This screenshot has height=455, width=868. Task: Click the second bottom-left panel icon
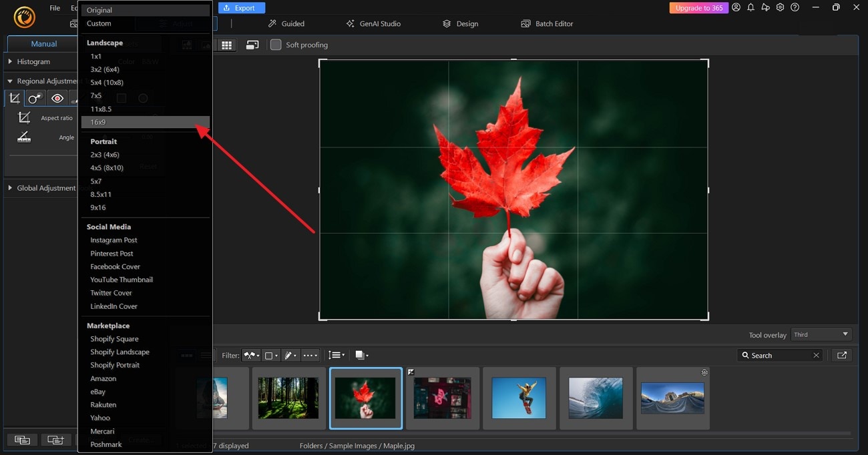click(x=56, y=440)
